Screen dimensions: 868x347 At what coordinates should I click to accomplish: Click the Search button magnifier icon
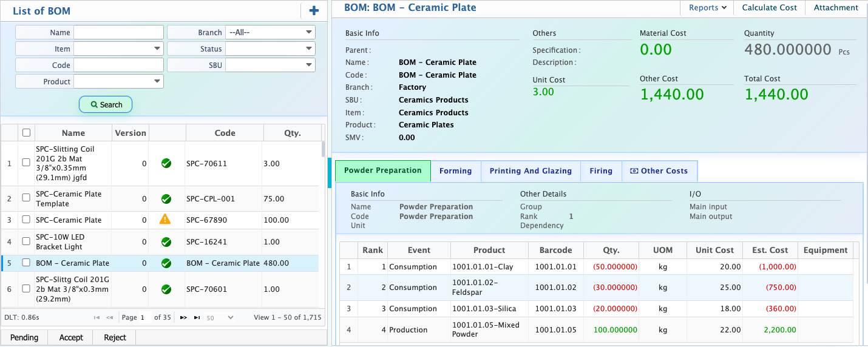pyautogui.click(x=94, y=105)
